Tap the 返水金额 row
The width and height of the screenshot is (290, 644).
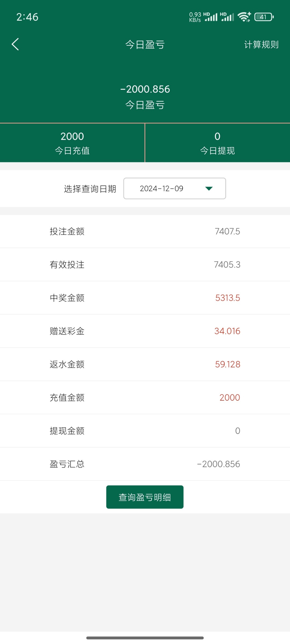145,364
